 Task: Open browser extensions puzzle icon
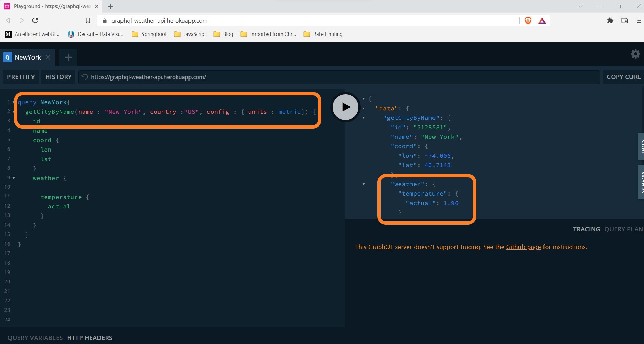[x=610, y=21]
